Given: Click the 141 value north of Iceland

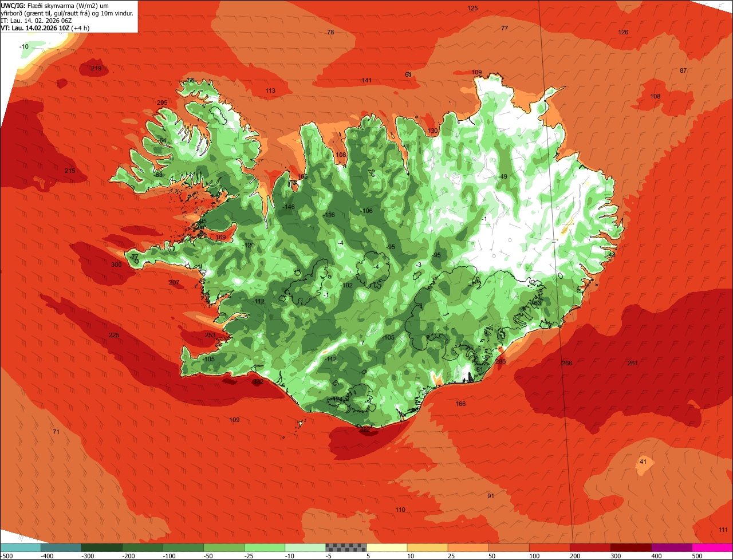Looking at the screenshot, I should tap(366, 81).
